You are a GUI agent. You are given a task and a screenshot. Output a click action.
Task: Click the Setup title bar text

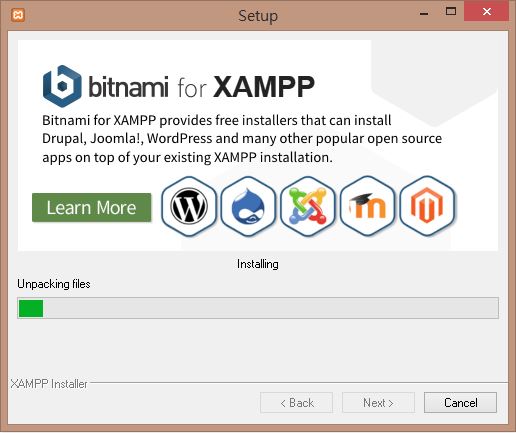tap(258, 16)
